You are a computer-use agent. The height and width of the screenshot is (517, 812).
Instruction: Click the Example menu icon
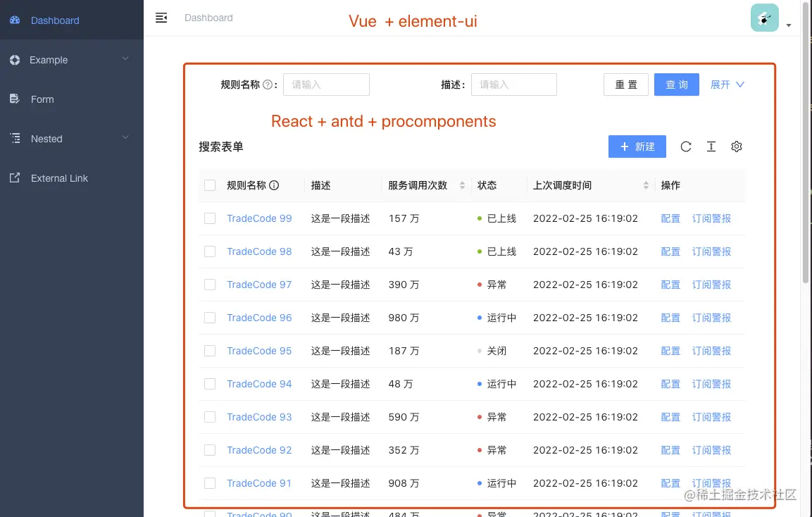15,60
